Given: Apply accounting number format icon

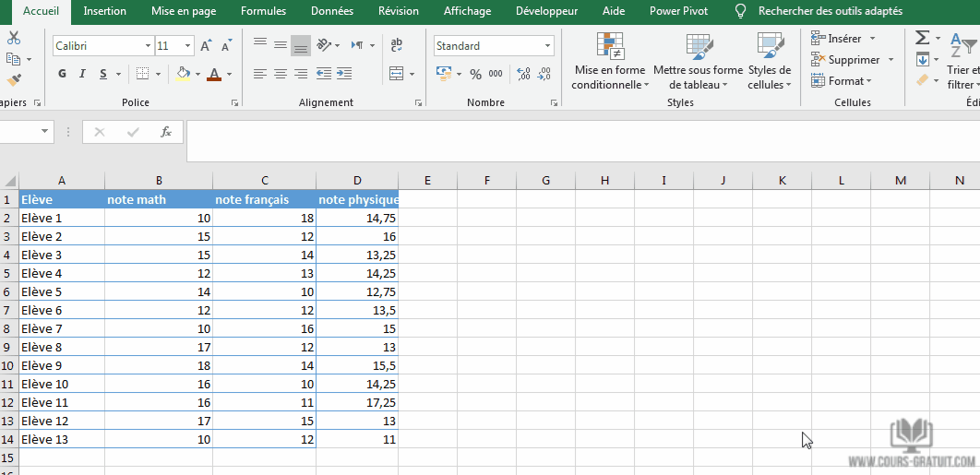Looking at the screenshot, I should pos(444,74).
